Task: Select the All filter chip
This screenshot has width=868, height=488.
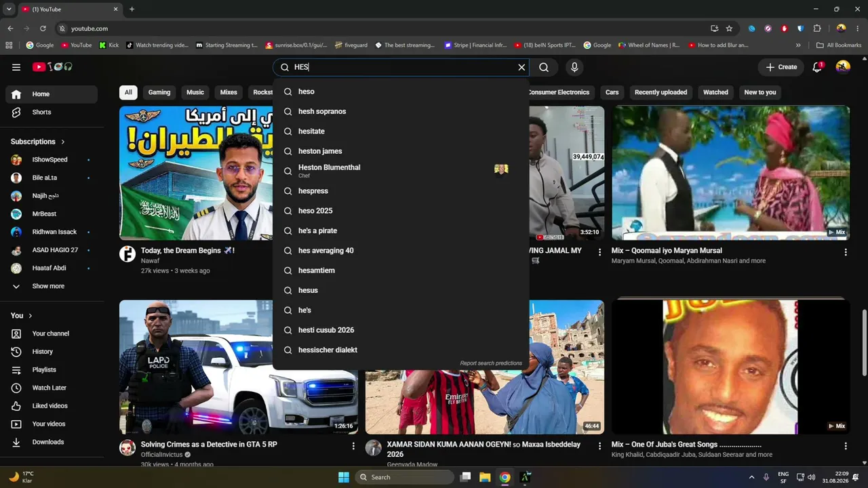Action: (128, 92)
